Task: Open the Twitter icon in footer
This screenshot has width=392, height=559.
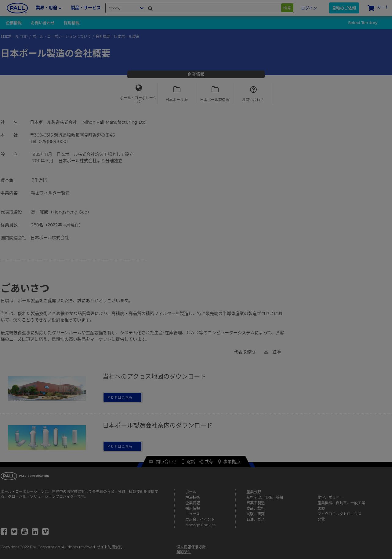Action: click(x=14, y=532)
